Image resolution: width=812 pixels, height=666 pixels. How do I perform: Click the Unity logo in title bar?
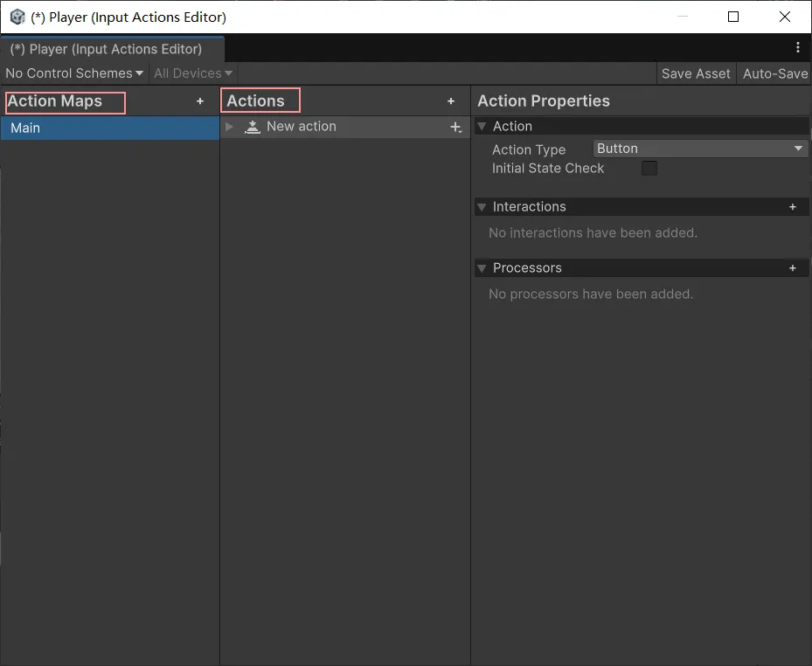(17, 17)
